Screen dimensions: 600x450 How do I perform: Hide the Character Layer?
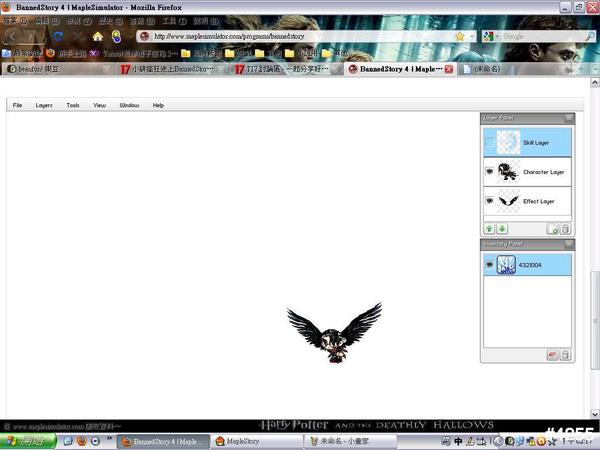[x=490, y=172]
